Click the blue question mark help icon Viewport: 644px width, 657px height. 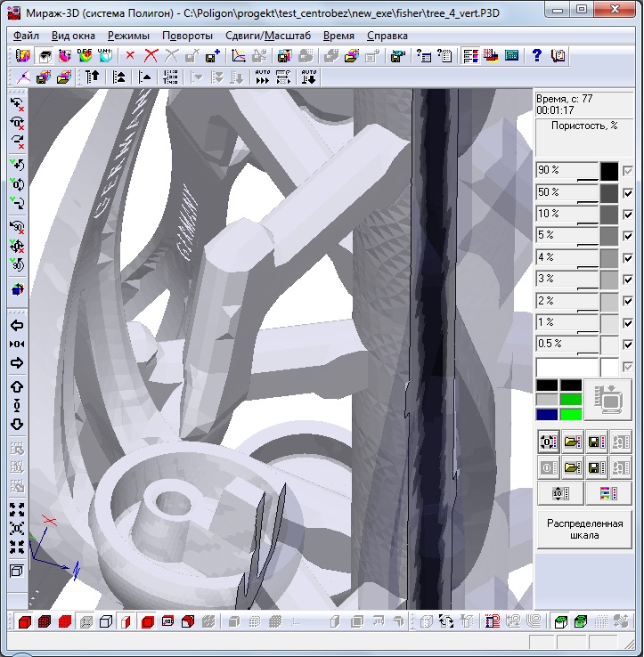pyautogui.click(x=537, y=55)
